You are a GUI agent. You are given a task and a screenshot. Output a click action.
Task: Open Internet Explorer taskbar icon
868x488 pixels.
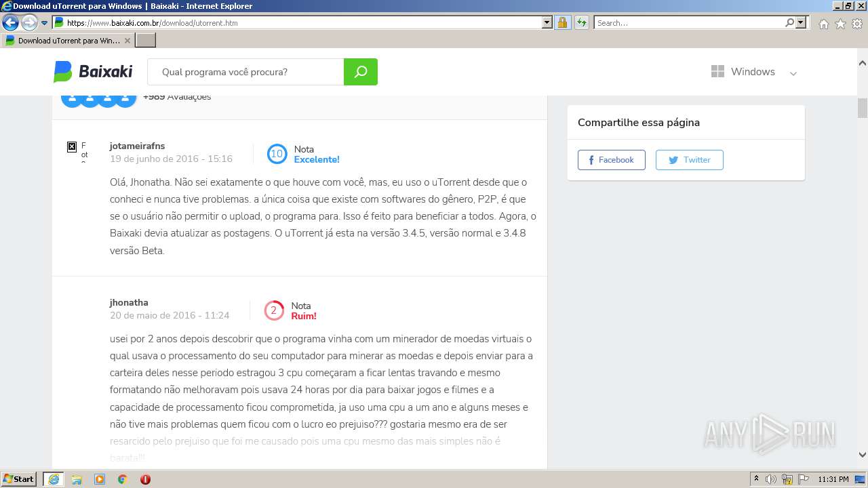pos(54,479)
